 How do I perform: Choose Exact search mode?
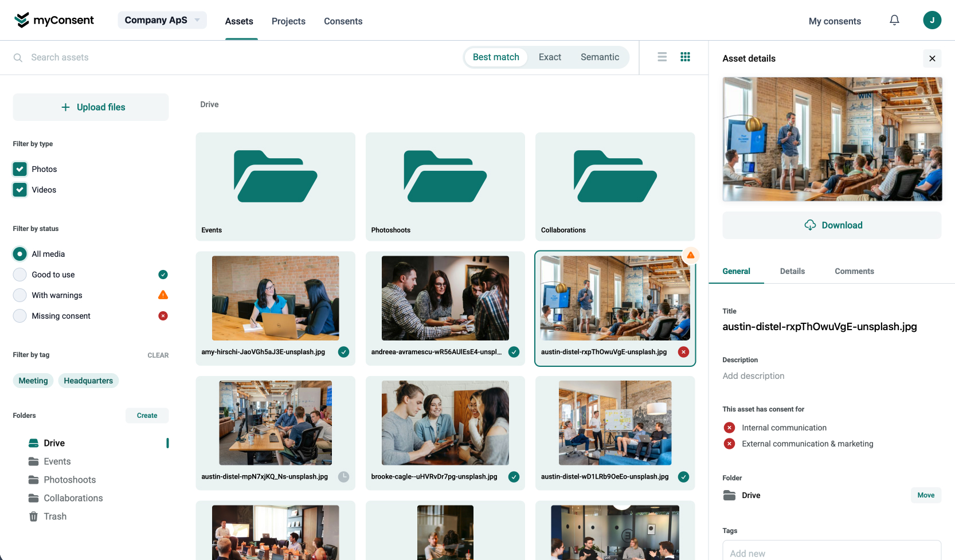tap(550, 57)
